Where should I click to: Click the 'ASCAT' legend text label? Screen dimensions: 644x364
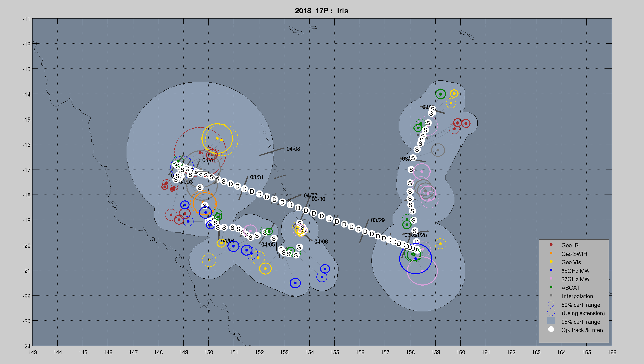tap(571, 288)
